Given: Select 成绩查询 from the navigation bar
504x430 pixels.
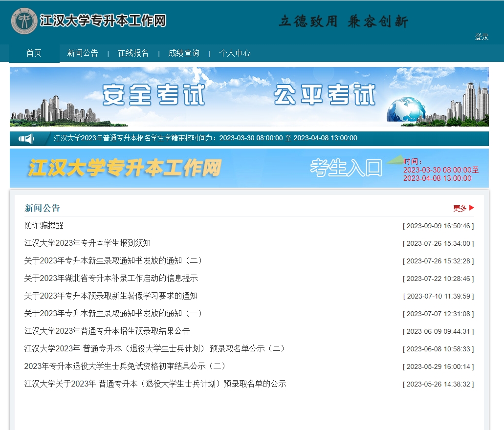Looking at the screenshot, I should 184,53.
